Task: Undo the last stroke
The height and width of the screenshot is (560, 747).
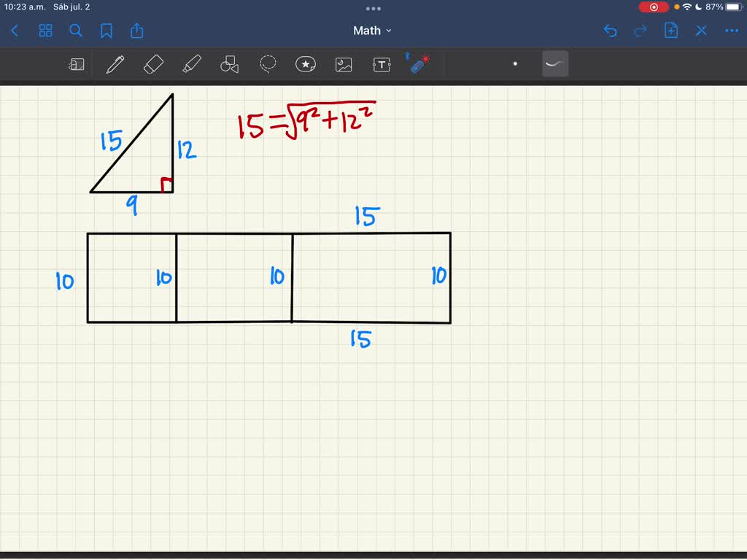Action: [611, 31]
